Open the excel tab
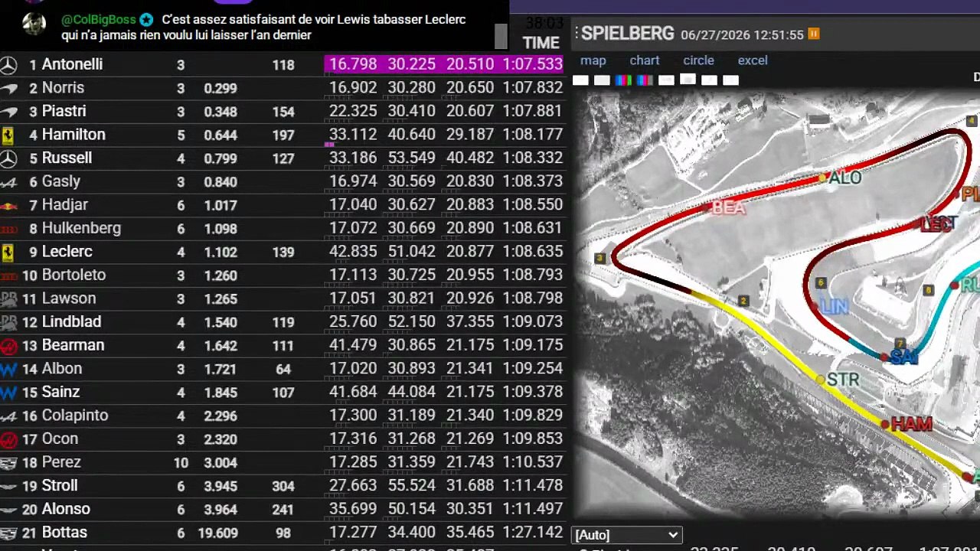Screen dimensions: 980x551 (x=753, y=60)
